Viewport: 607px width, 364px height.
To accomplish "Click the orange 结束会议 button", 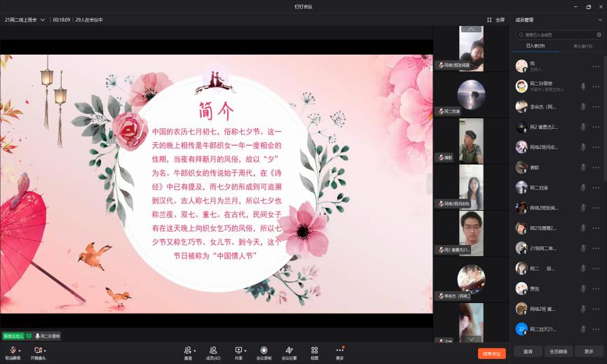I will pos(491,353).
